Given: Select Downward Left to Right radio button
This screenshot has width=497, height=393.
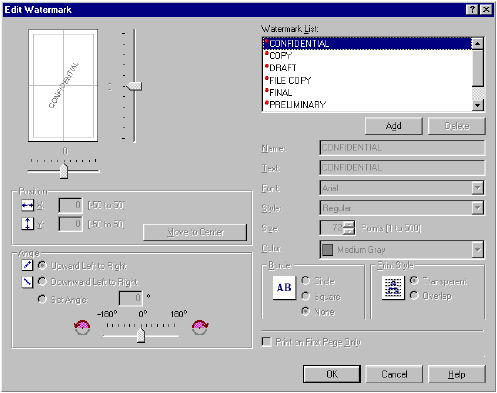Looking at the screenshot, I should 42,282.
